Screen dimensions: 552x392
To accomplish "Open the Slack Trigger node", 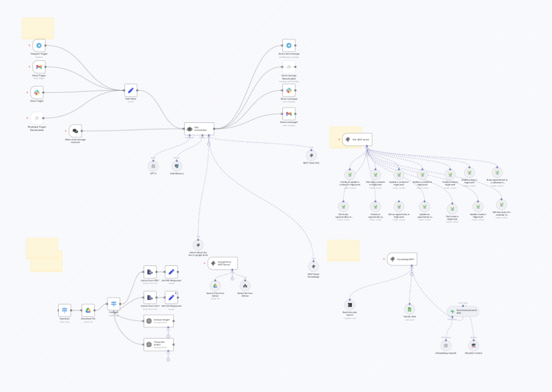I will 37,92.
